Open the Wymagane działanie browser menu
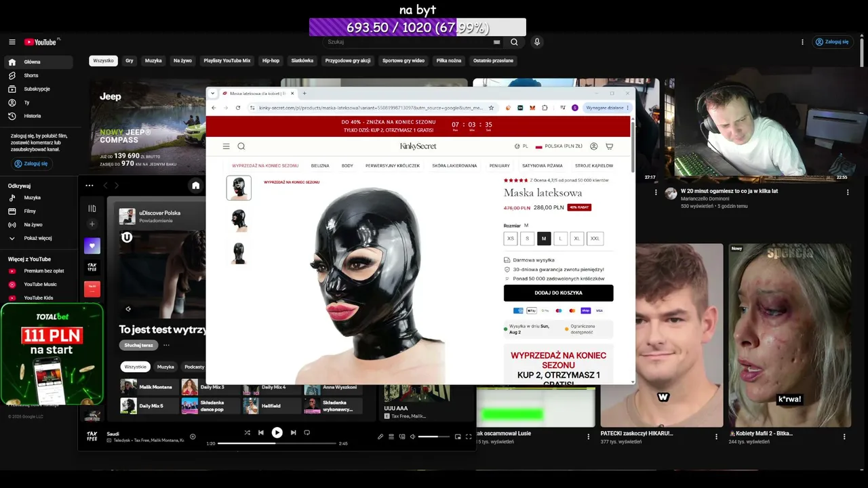This screenshot has height=488, width=868. 608,108
